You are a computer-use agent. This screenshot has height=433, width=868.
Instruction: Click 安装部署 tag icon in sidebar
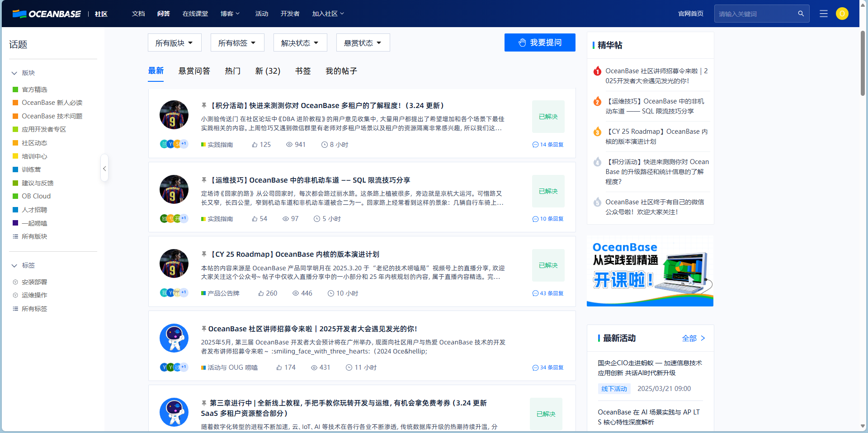(15, 282)
